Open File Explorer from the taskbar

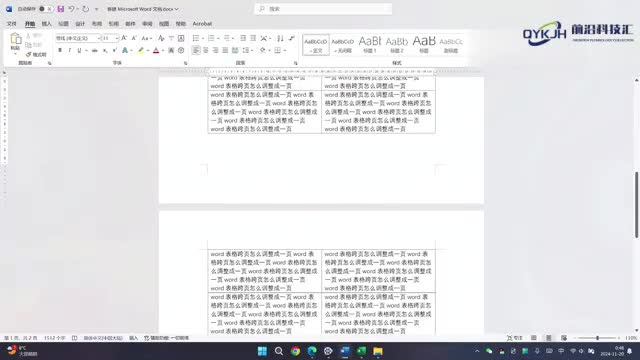click(378, 351)
